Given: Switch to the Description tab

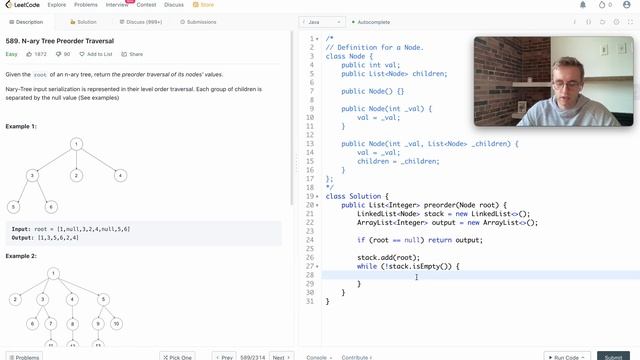Looking at the screenshot, I should pyautogui.click(x=26, y=22).
